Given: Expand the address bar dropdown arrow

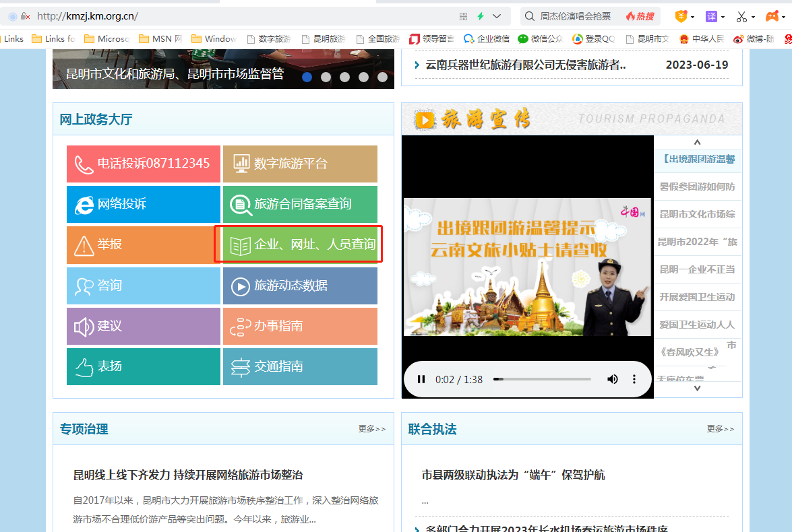Looking at the screenshot, I should [x=497, y=17].
